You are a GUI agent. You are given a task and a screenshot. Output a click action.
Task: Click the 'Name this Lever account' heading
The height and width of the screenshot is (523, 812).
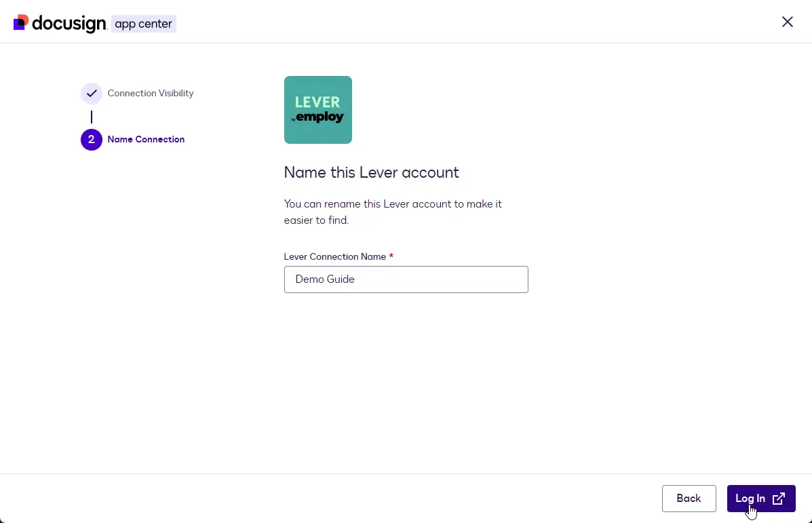pos(371,172)
